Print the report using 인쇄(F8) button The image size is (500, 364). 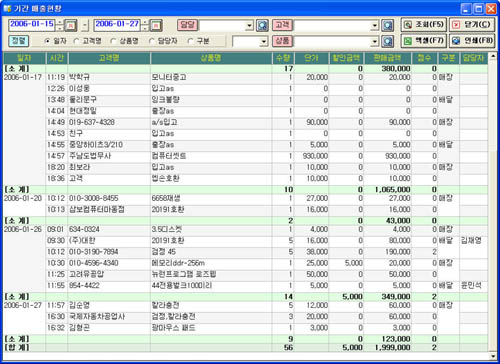click(472, 41)
